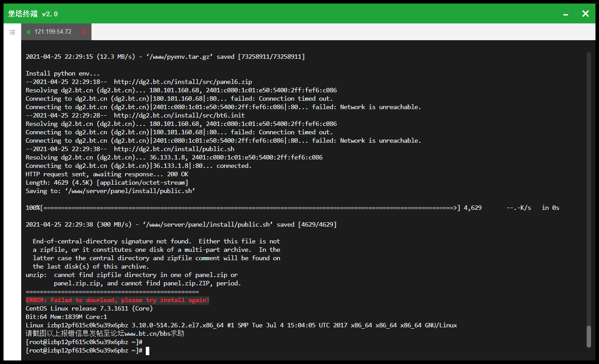
Task: Click the bt6.init download URL line
Action: click(x=135, y=115)
